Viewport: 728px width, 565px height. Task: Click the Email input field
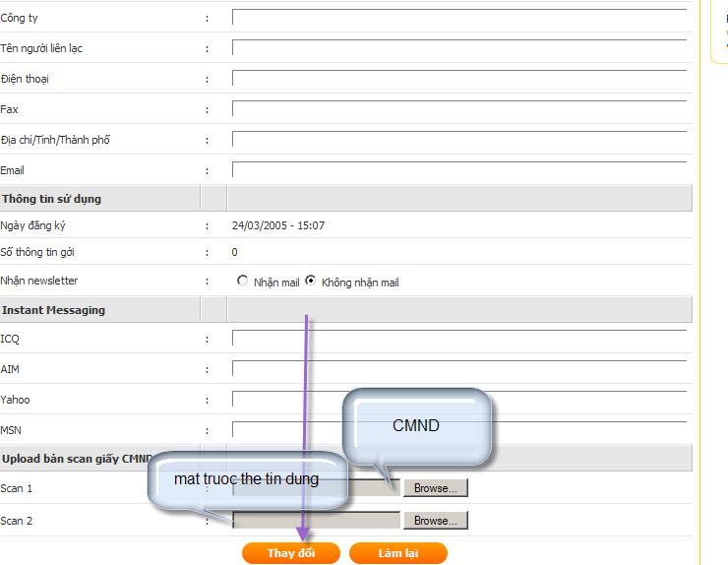[458, 170]
